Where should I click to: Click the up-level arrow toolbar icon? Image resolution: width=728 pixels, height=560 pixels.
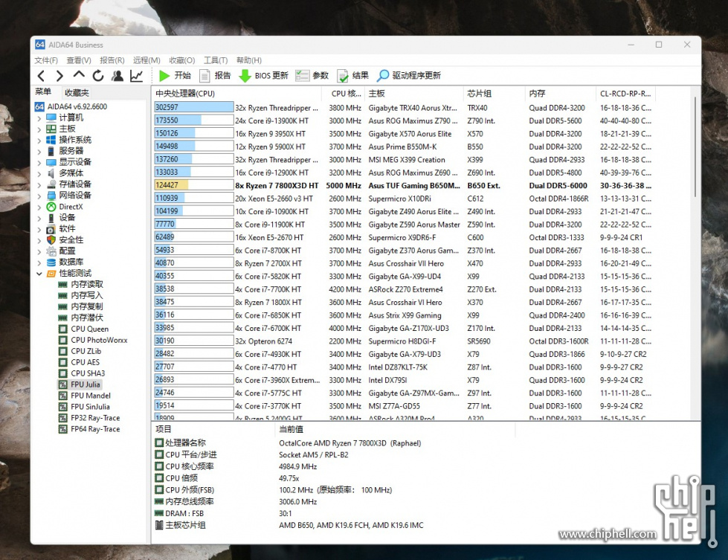click(79, 75)
